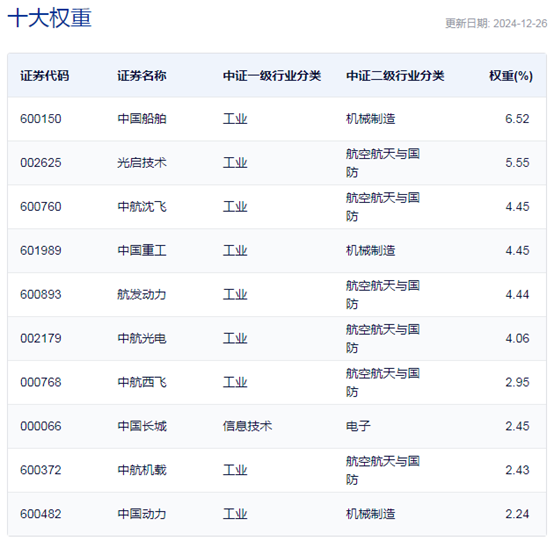Viewport: 554px width, 548px height.
Task: Select security code 600482
Action: click(41, 514)
